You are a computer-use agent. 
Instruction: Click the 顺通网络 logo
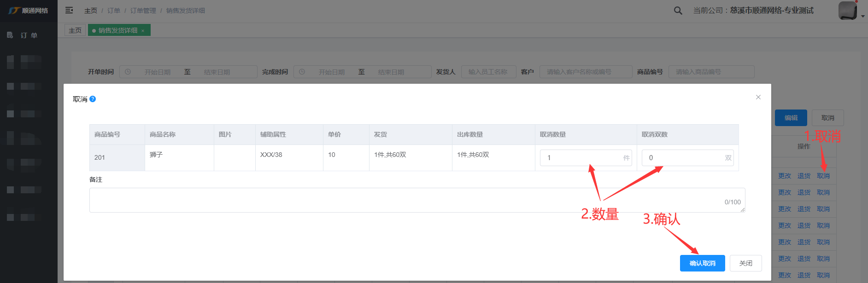[29, 11]
